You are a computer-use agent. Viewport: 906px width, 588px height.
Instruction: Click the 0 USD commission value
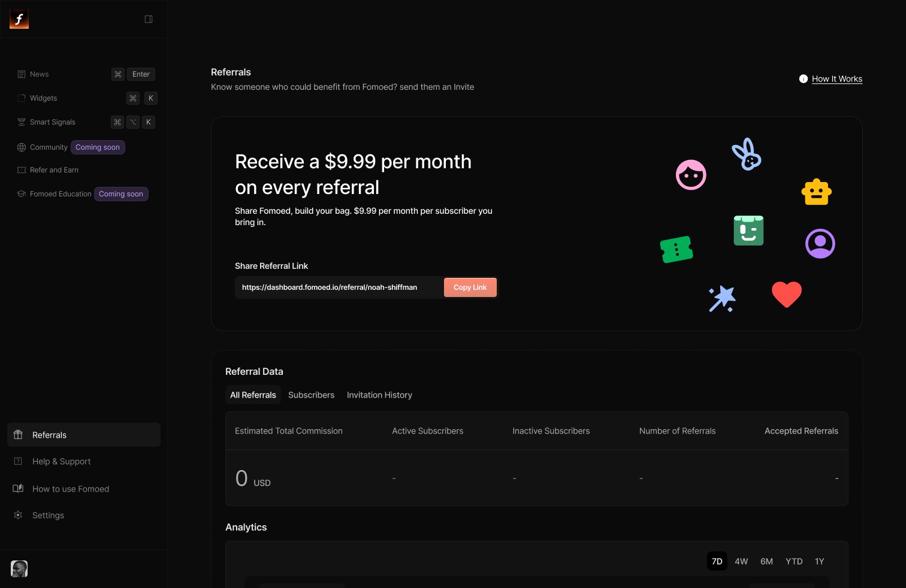coord(253,478)
